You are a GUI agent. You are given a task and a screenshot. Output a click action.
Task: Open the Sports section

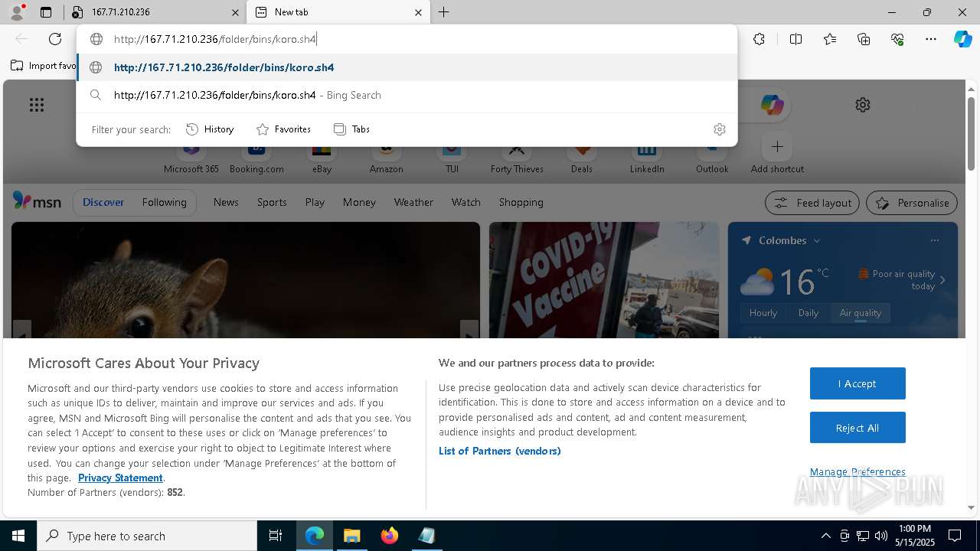click(x=272, y=202)
